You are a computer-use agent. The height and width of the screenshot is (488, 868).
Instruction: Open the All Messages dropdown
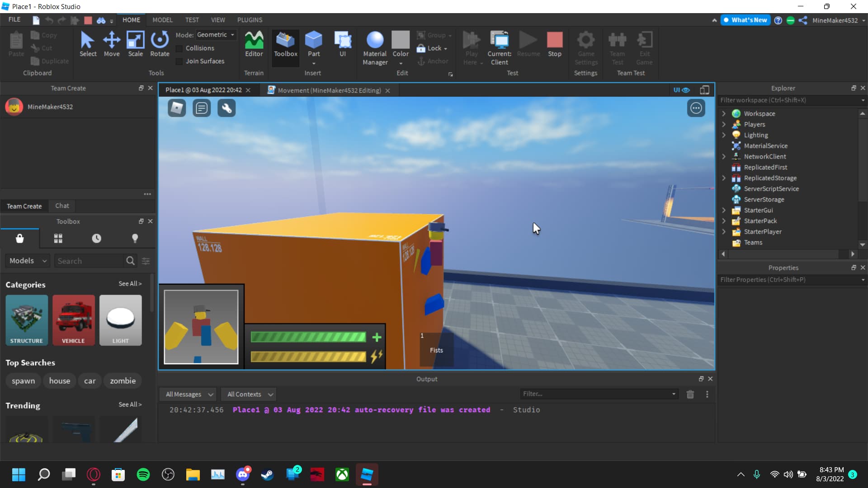(x=188, y=394)
